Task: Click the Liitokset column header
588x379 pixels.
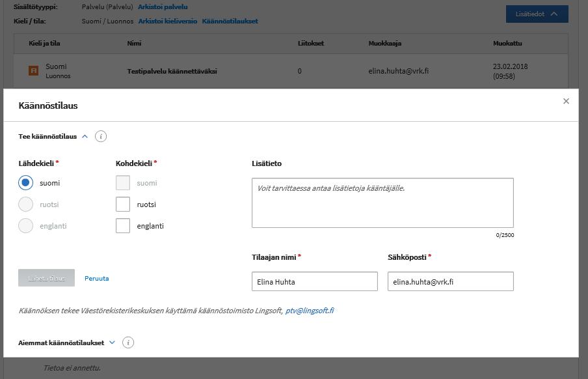Action: click(x=311, y=43)
